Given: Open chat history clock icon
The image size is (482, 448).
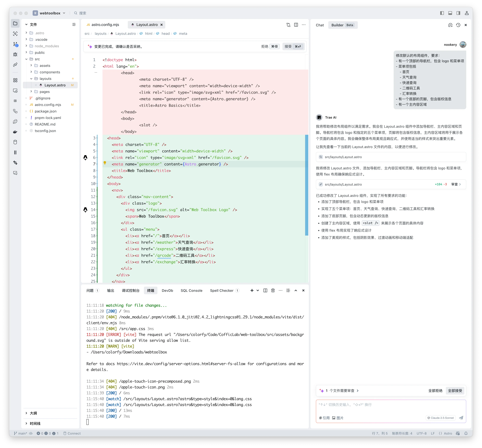Looking at the screenshot, I should point(458,25).
